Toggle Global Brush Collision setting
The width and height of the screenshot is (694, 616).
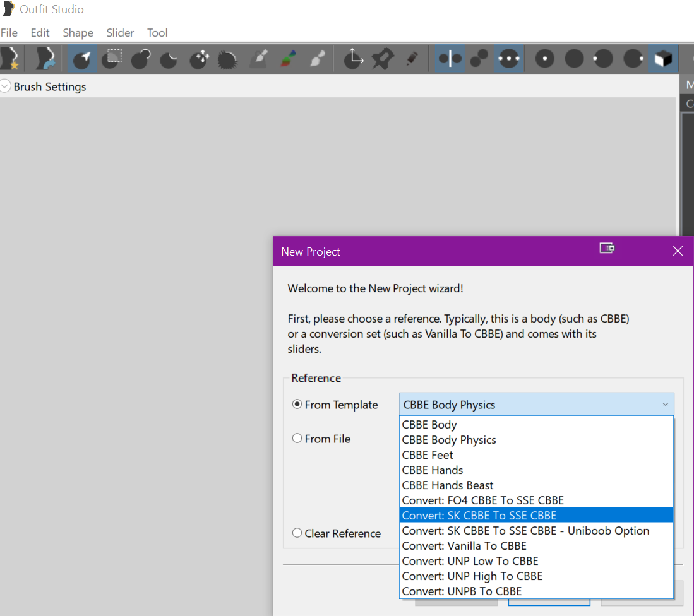coord(509,58)
